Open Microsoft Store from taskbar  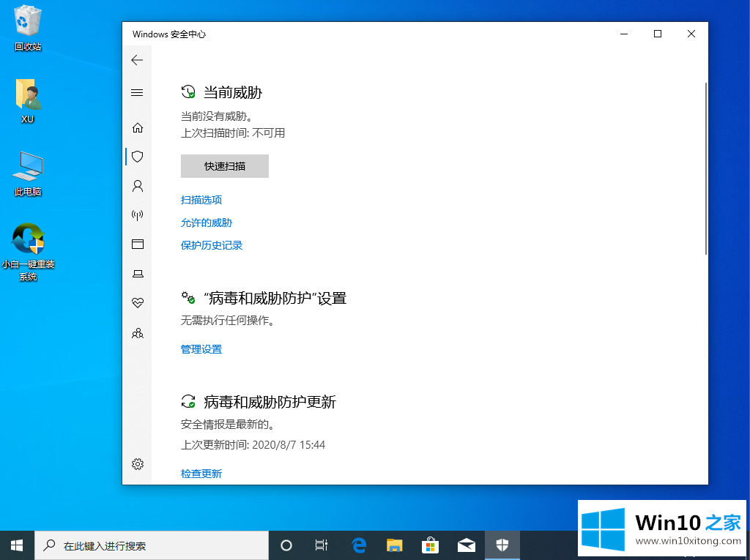click(x=431, y=545)
